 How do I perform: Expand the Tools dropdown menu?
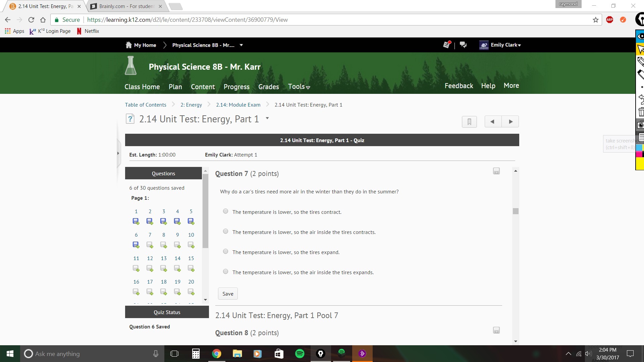(x=299, y=87)
